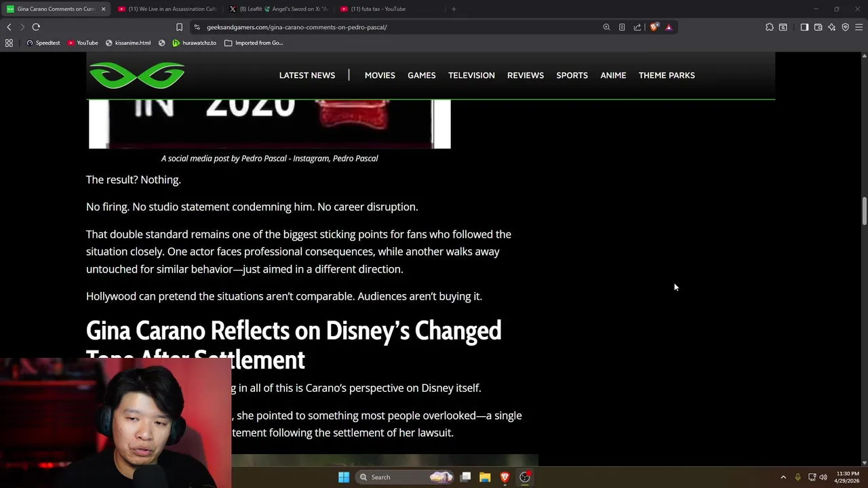Open GAMES in site navigation
868x488 pixels.
(x=422, y=75)
